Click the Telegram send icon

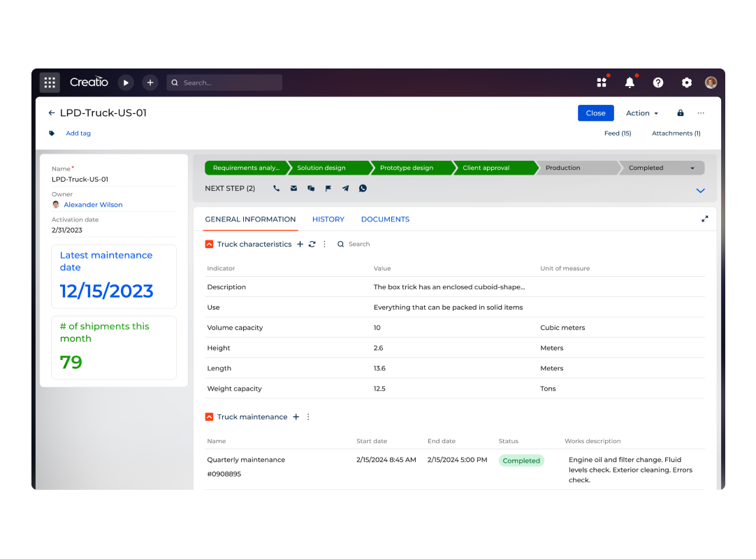point(345,189)
